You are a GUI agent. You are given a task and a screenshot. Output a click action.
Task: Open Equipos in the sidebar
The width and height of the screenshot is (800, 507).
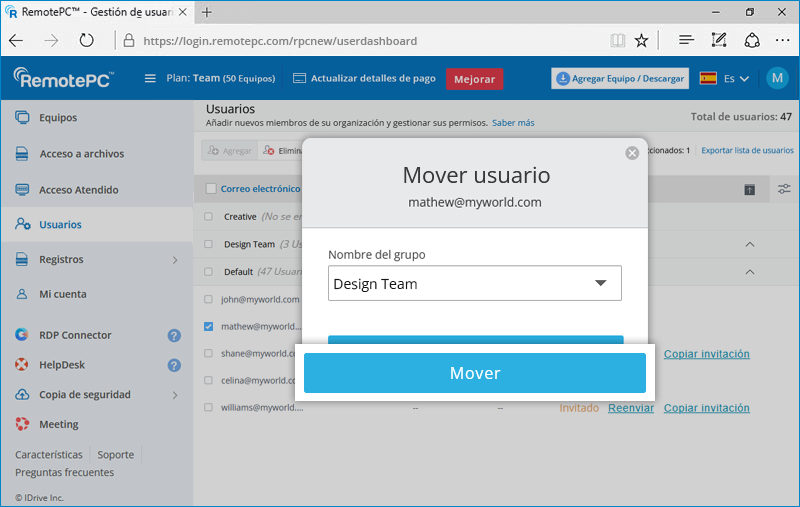click(x=58, y=118)
